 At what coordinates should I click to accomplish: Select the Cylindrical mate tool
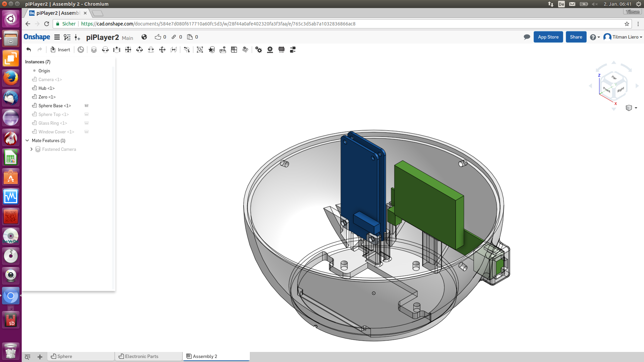pyautogui.click(x=140, y=50)
